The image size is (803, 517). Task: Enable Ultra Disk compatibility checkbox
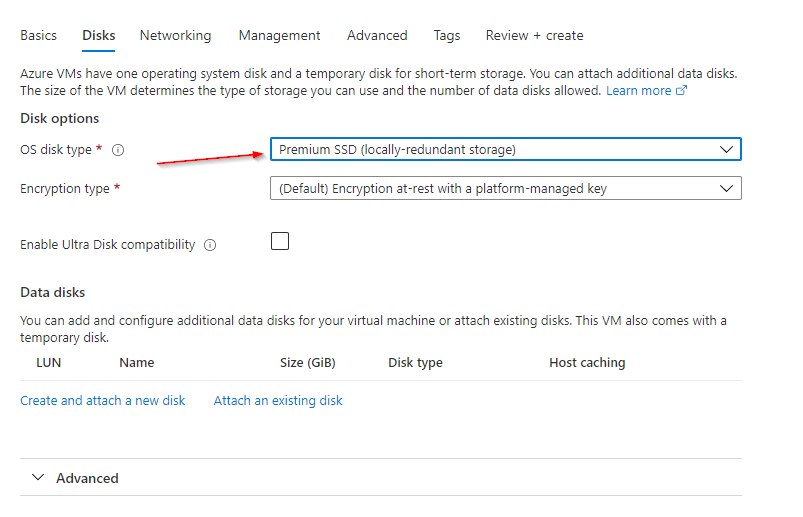click(x=280, y=241)
